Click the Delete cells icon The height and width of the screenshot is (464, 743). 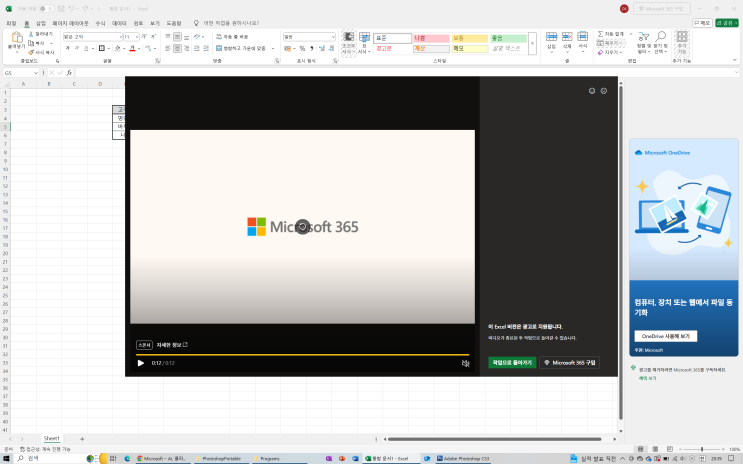coord(567,38)
